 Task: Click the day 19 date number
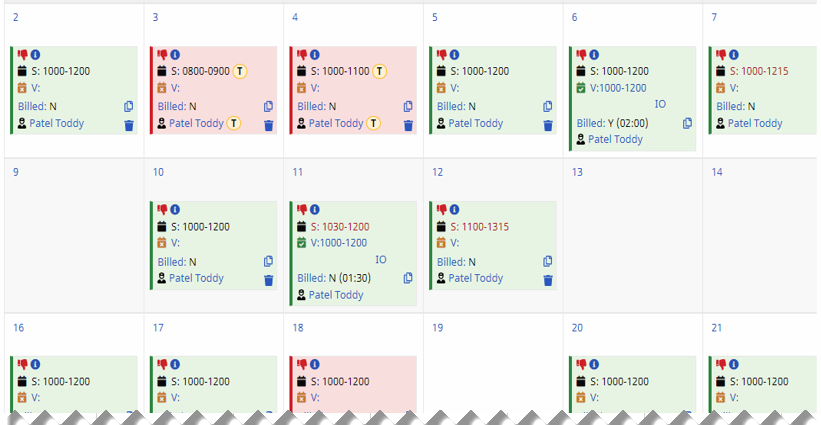coord(437,327)
